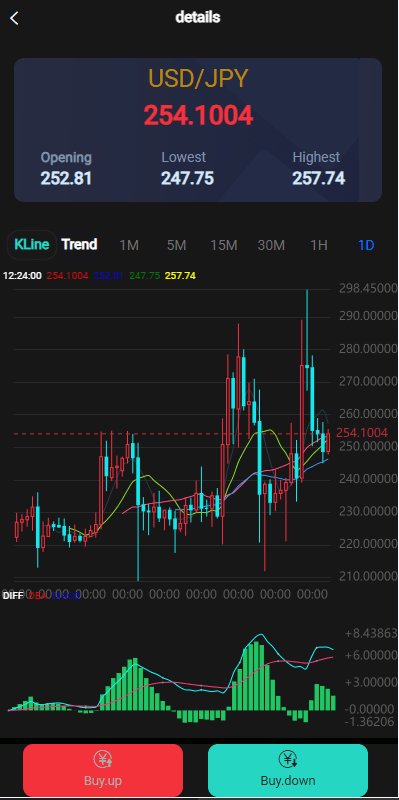Click the Opening value 252.81
The width and height of the screenshot is (399, 800).
pyautogui.click(x=66, y=179)
